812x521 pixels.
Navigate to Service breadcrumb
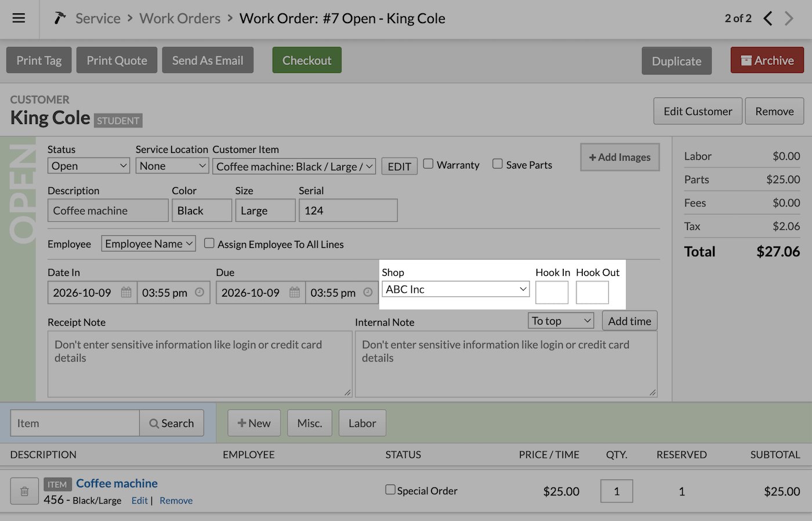98,19
